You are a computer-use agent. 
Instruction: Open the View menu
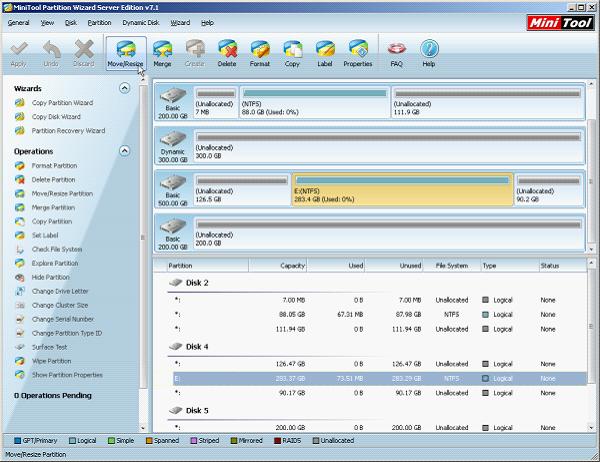[47, 23]
